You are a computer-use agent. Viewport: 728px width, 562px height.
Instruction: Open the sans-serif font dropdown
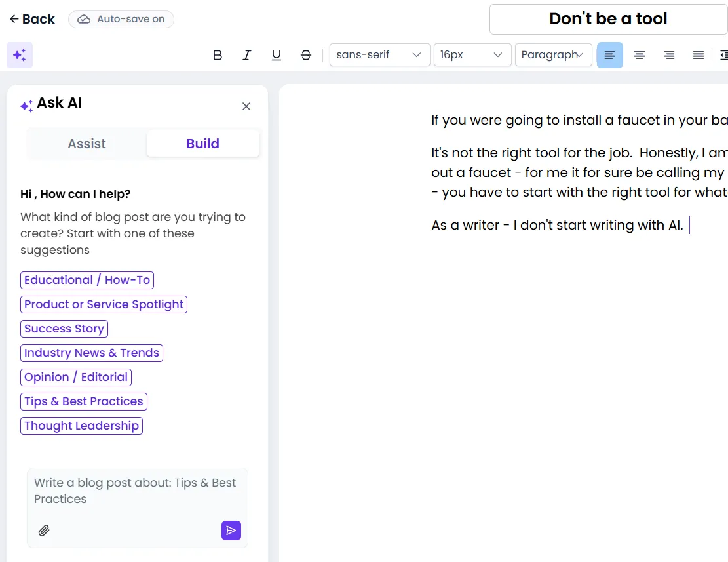(x=380, y=55)
